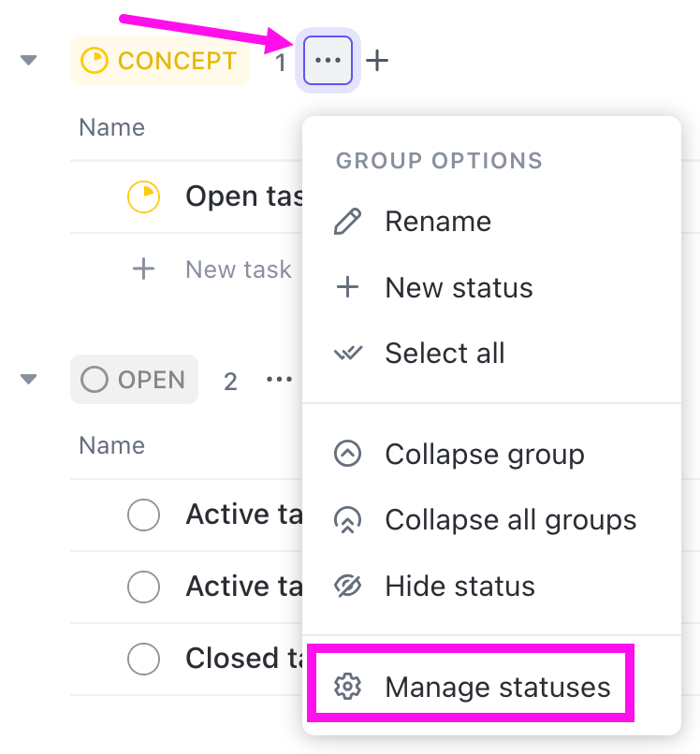Select Hide status in the menu

pos(459,587)
